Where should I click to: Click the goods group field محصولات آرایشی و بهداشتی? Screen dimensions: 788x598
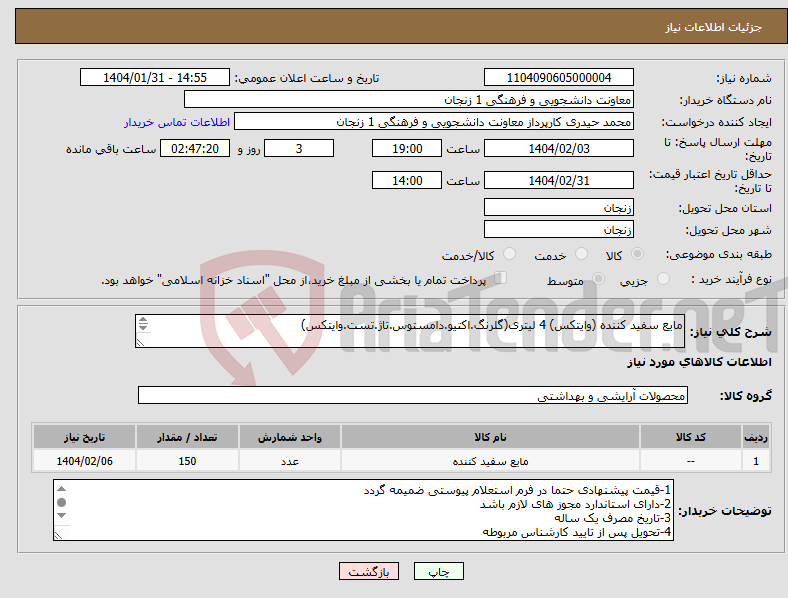pyautogui.click(x=413, y=395)
